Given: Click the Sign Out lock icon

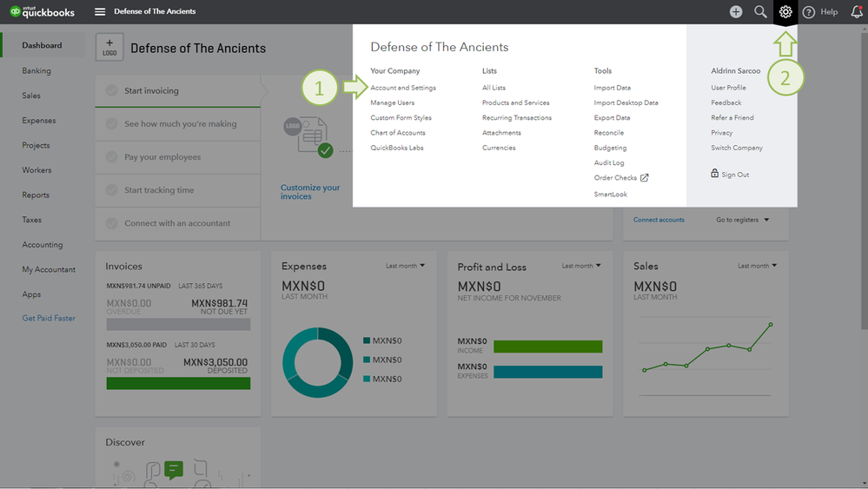Looking at the screenshot, I should coord(715,173).
